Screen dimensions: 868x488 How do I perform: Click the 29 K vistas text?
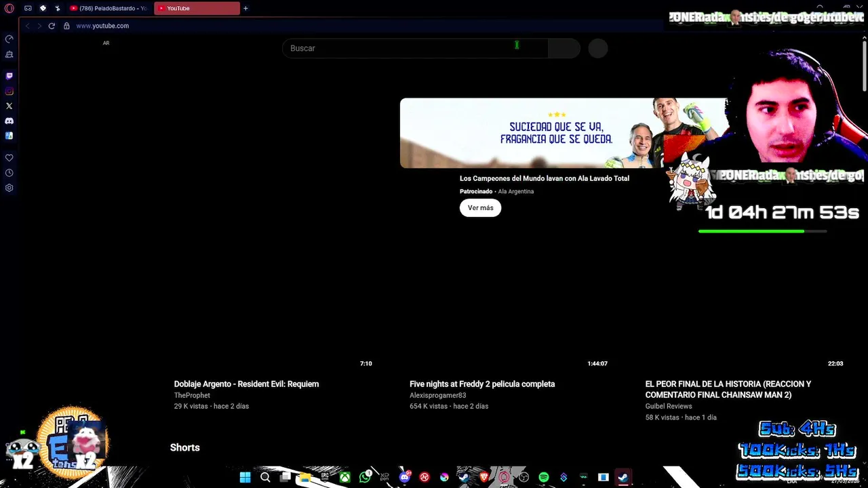[191, 406]
